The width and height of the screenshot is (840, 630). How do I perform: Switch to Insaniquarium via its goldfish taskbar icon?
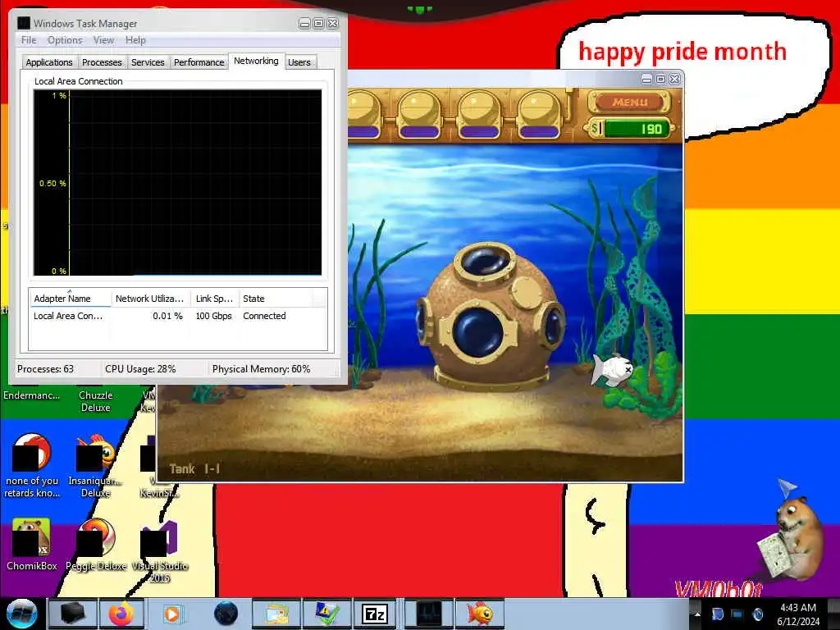pos(479,614)
